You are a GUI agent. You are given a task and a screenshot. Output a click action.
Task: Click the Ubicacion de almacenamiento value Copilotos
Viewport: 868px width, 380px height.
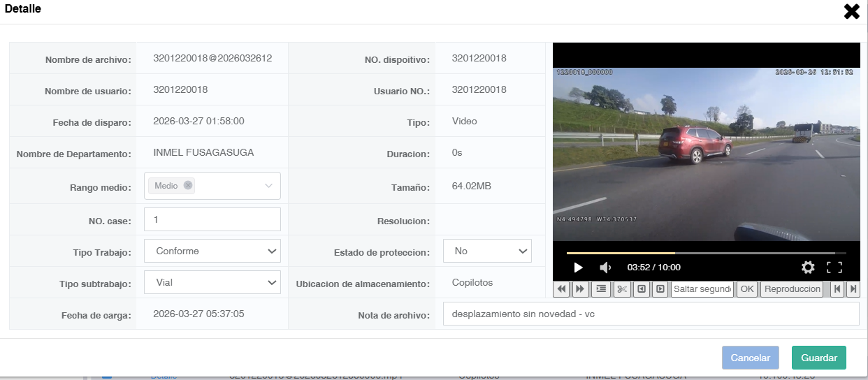click(x=472, y=282)
